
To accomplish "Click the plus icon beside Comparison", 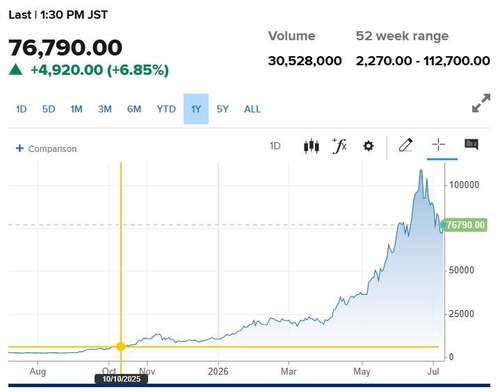I will [x=20, y=148].
